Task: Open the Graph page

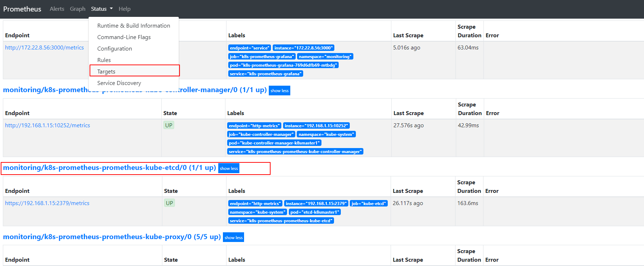Action: pyautogui.click(x=77, y=9)
